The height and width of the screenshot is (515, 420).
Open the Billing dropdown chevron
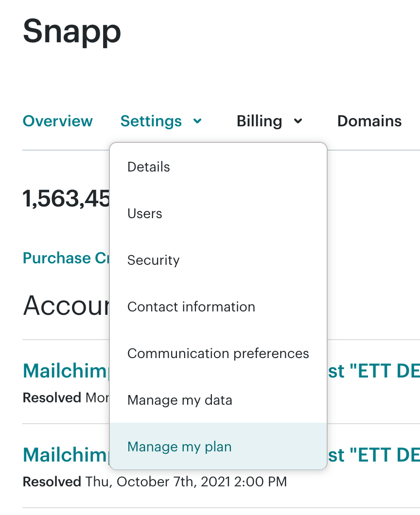(299, 121)
